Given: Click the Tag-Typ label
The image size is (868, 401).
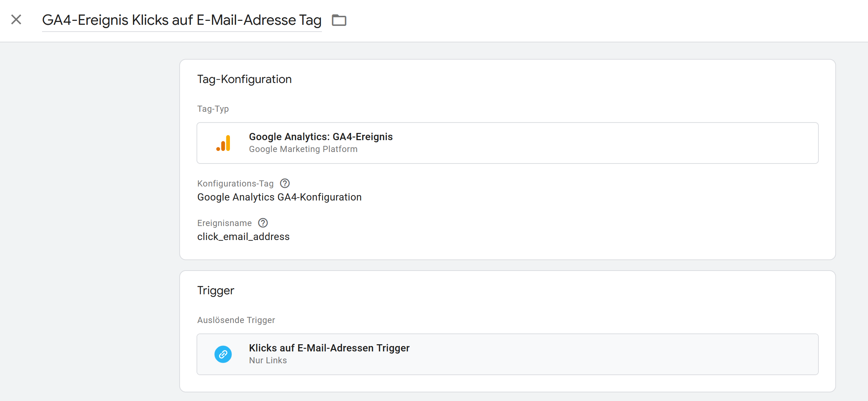Looking at the screenshot, I should pyautogui.click(x=213, y=109).
